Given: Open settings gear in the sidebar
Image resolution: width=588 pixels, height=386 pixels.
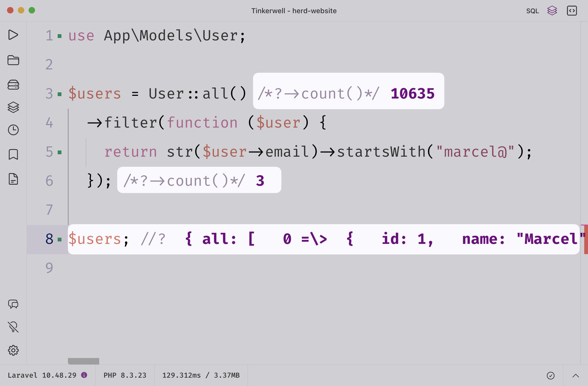Looking at the screenshot, I should [13, 350].
